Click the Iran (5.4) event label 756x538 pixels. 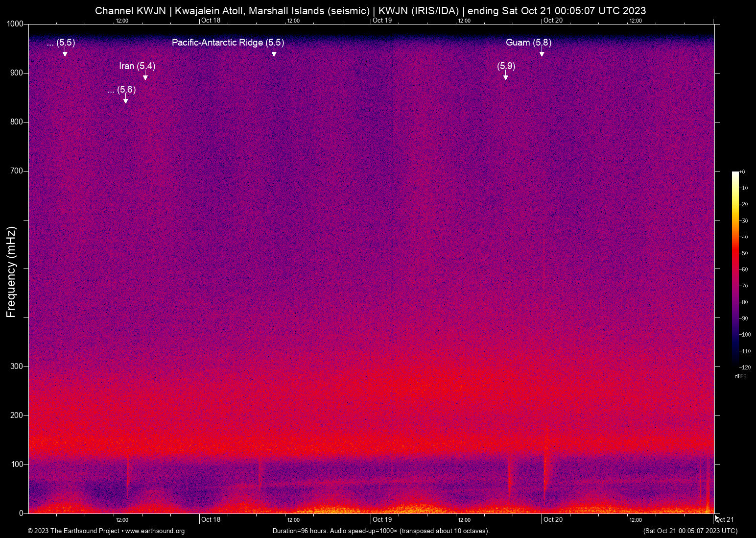tap(137, 66)
